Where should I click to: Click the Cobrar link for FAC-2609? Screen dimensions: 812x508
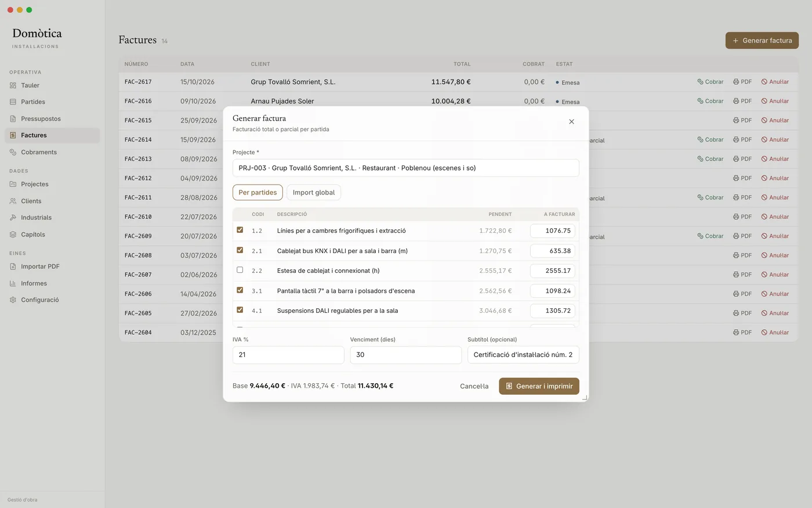point(710,236)
